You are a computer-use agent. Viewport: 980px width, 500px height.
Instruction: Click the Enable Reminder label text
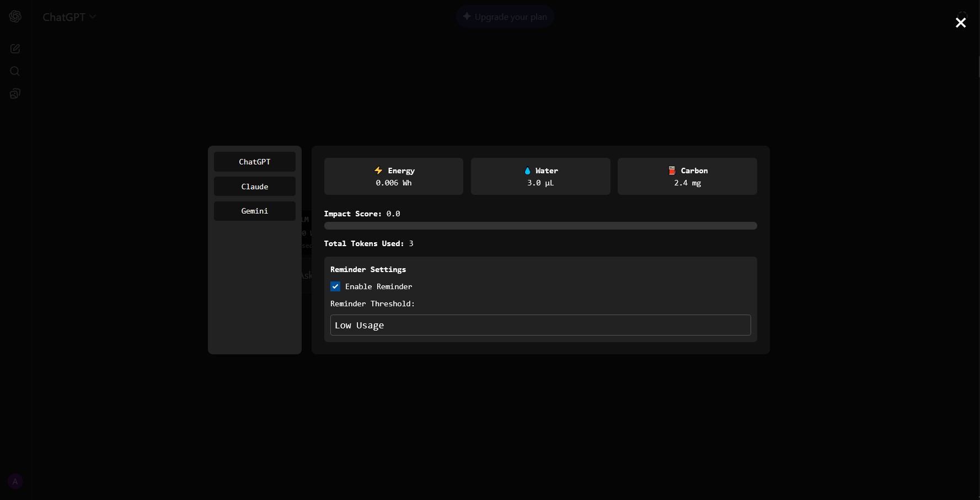click(378, 286)
